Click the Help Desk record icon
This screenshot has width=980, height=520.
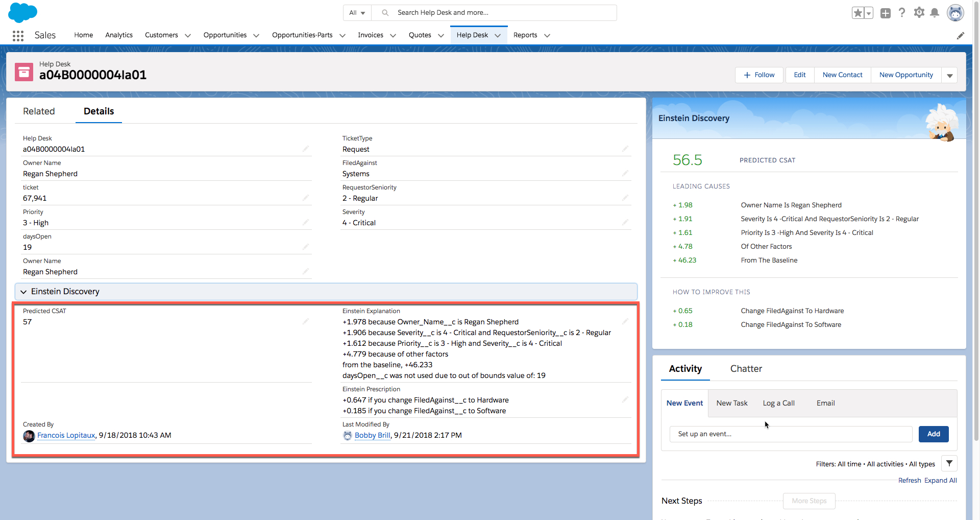point(24,72)
